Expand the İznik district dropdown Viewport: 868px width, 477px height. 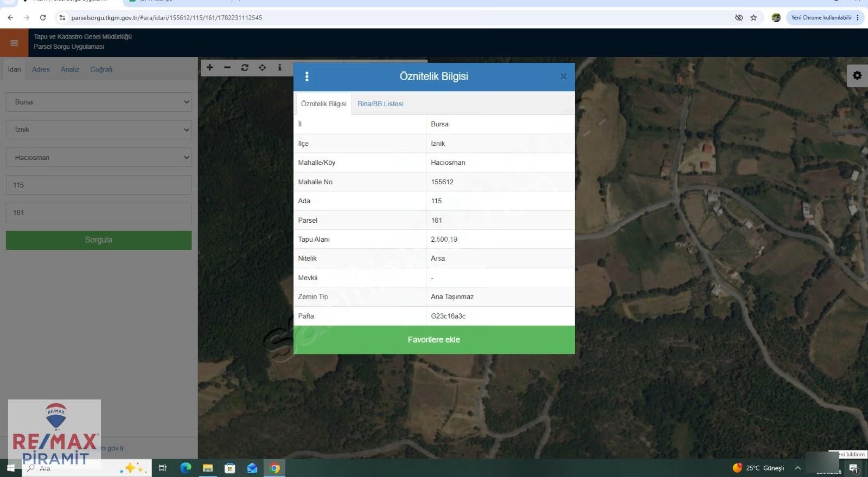[99, 130]
